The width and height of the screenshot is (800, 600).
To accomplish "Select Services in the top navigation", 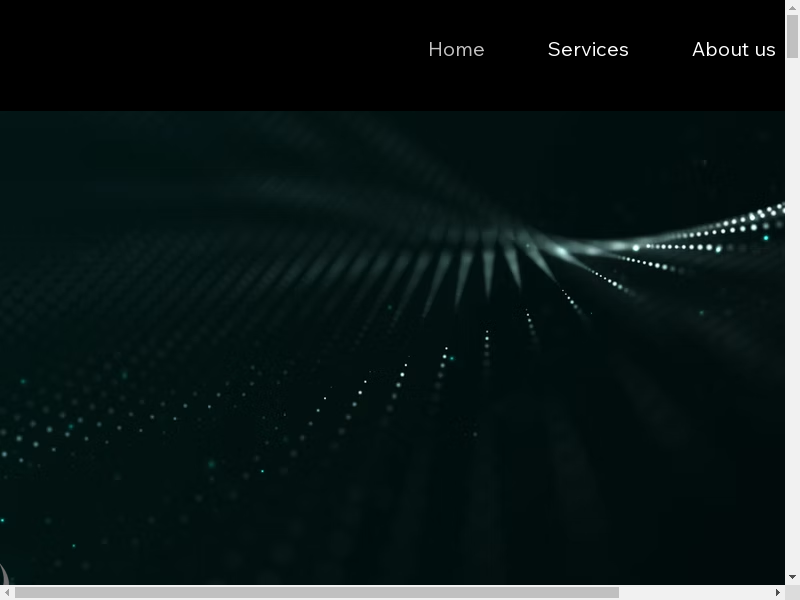I will (x=588, y=49).
